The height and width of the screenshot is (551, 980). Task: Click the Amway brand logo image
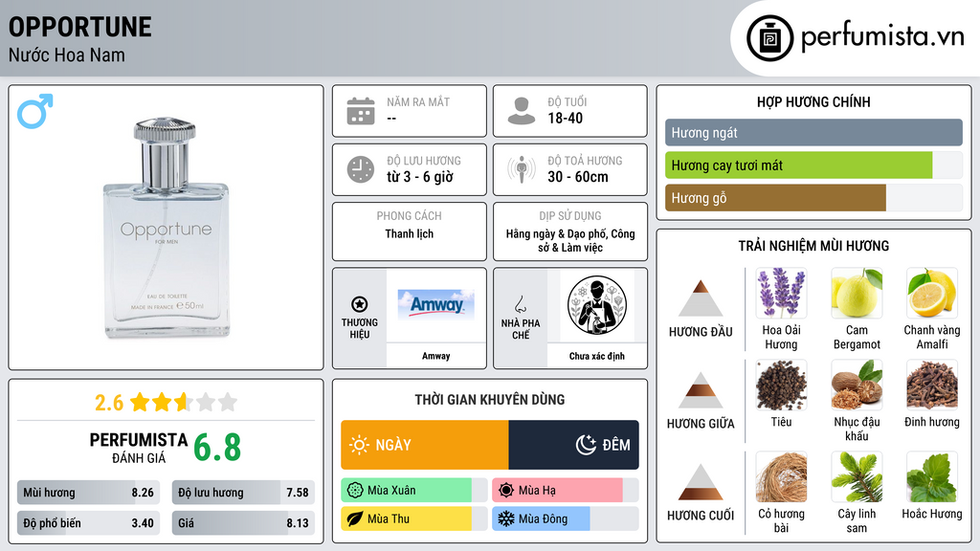435,305
